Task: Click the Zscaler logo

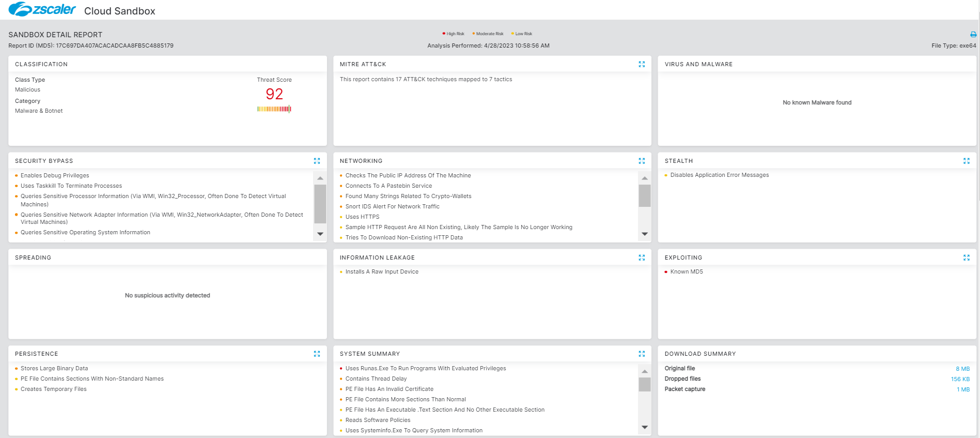Action: pos(42,9)
